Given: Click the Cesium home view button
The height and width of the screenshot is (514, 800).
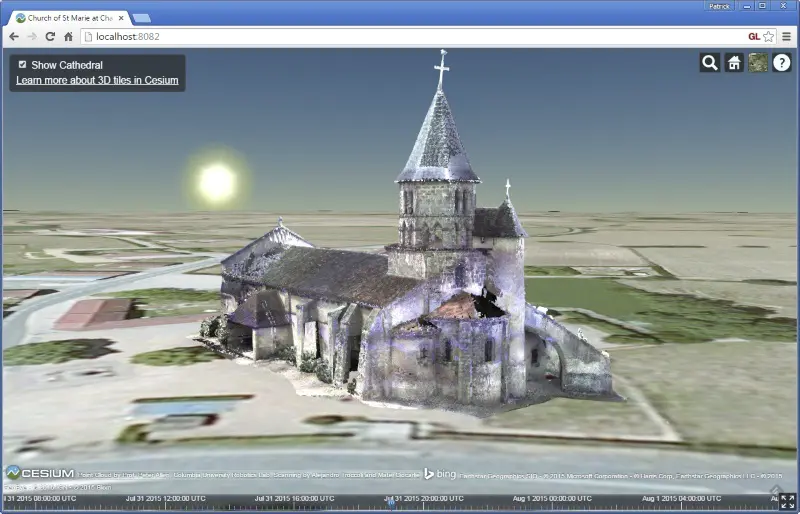Looking at the screenshot, I should pos(734,63).
